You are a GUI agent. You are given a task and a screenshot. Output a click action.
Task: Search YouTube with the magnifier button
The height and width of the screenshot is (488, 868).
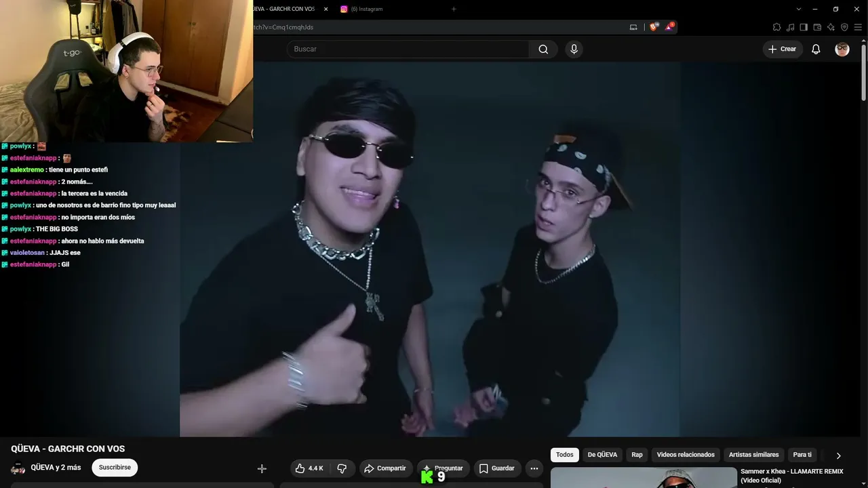(x=543, y=49)
